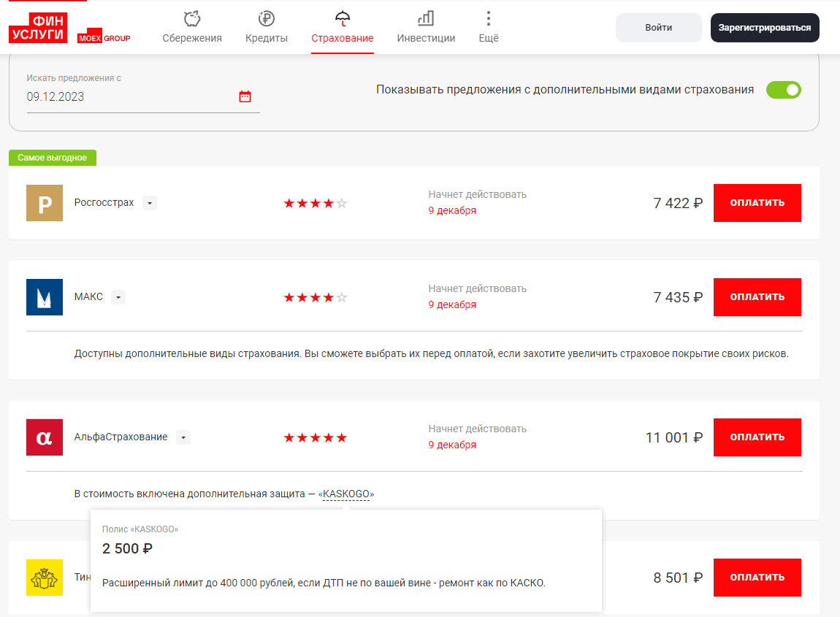Click the yellow Тинькофф company logo
Screen dimensions: 840x617
click(x=45, y=578)
